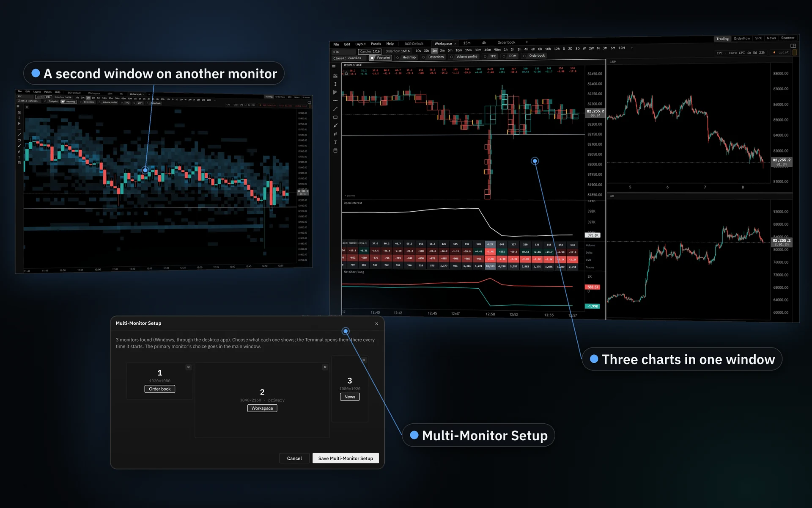Turn on Volume profile in the main window
The height and width of the screenshot is (508, 812).
(464, 56)
